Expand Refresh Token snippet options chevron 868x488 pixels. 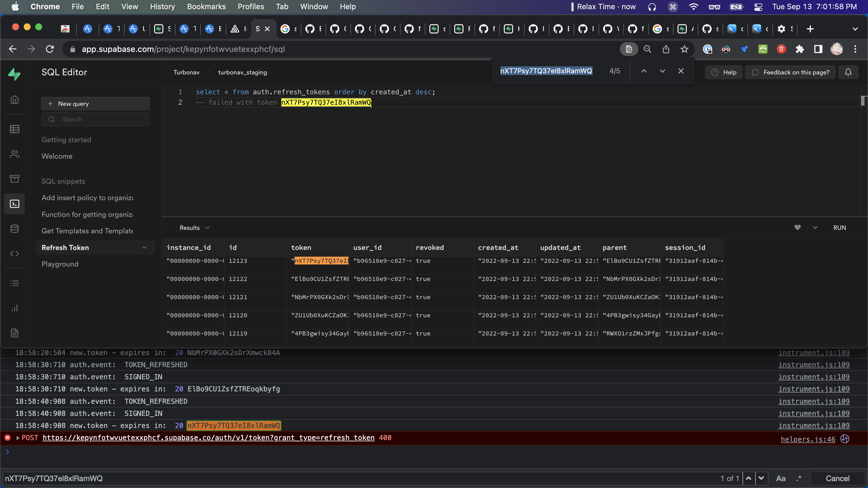145,247
